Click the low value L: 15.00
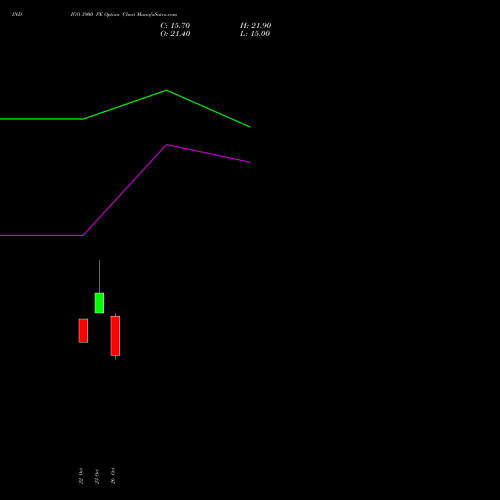 tap(255, 34)
